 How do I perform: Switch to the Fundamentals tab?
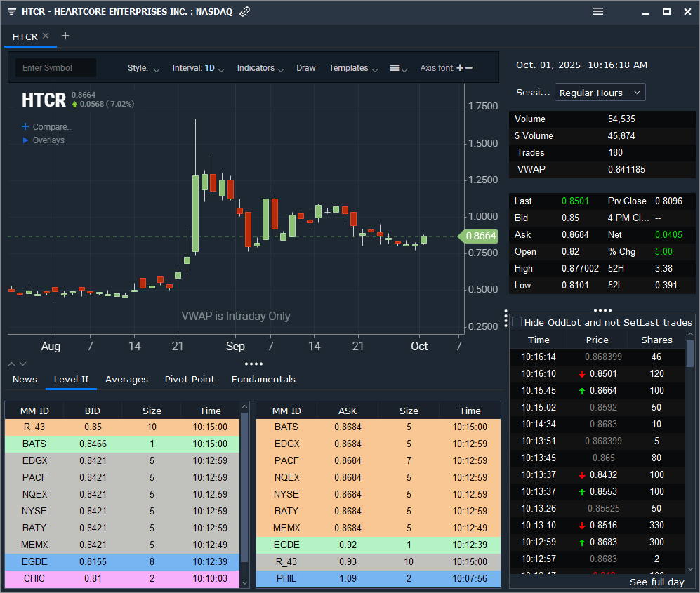(263, 379)
